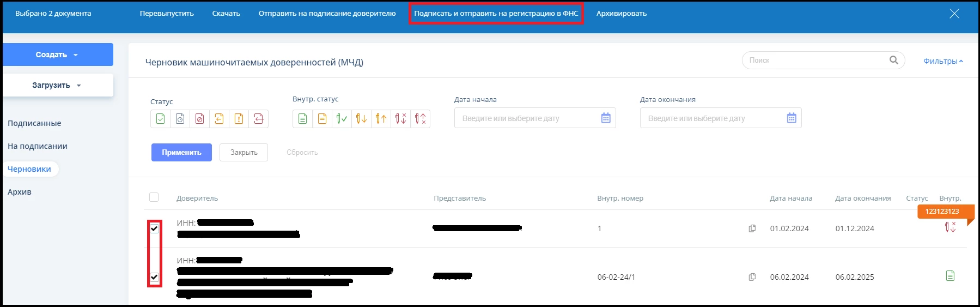The width and height of the screenshot is (980, 307).
Task: Click the Поиск search field
Action: point(814,61)
